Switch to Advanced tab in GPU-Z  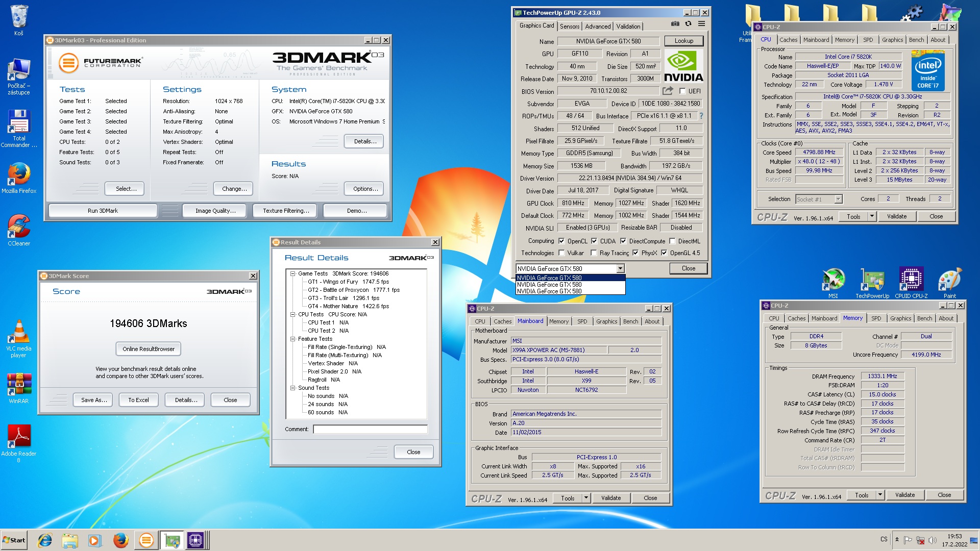598,27
